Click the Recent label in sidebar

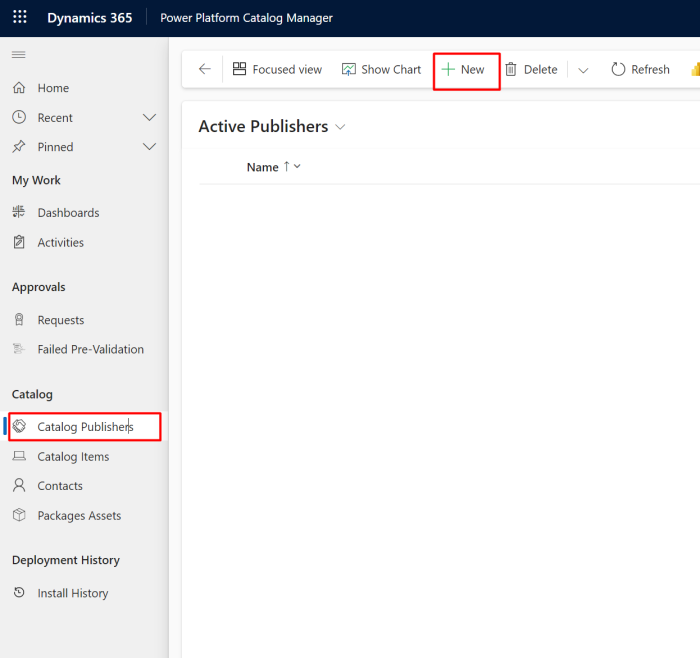(x=55, y=118)
